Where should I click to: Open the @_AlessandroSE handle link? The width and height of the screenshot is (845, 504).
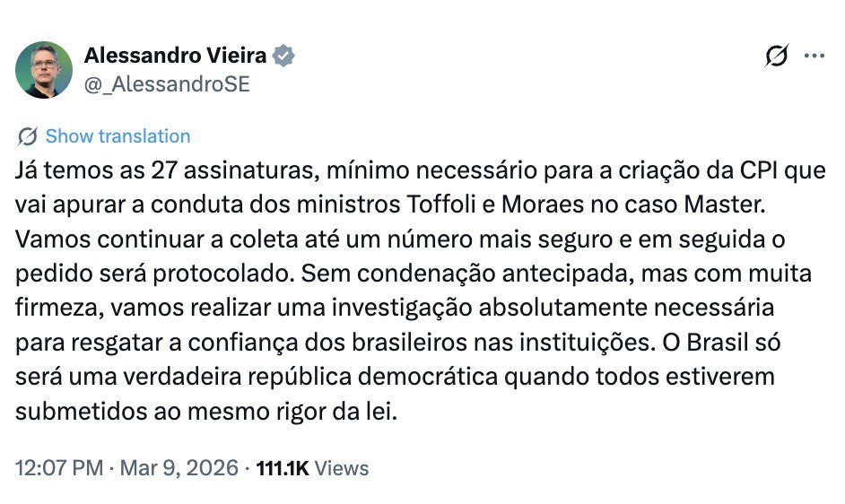click(167, 84)
